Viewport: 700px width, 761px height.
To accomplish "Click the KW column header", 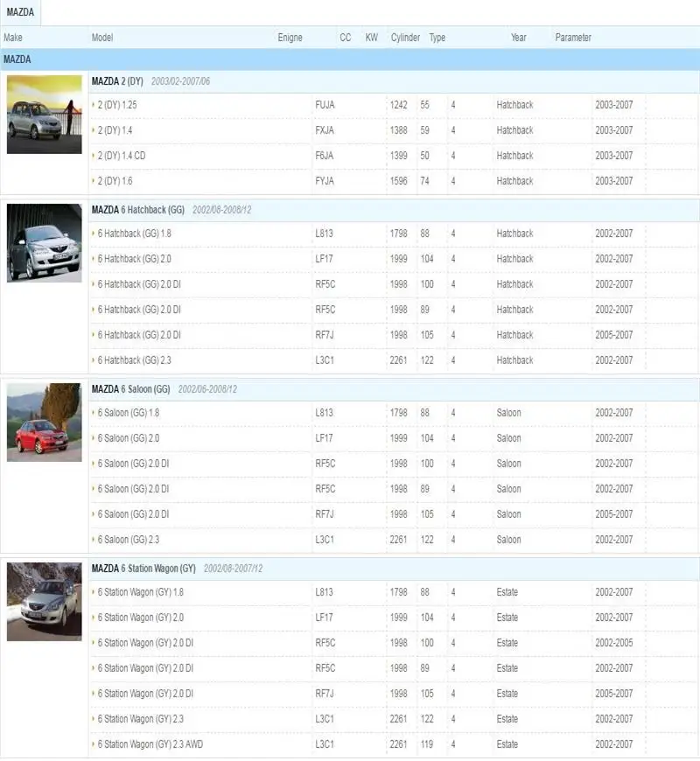I will 371,38.
